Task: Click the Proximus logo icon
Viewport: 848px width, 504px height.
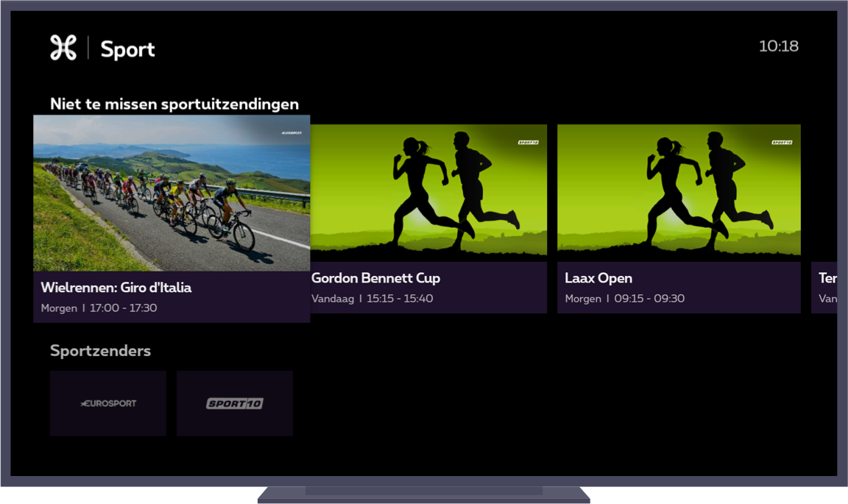Action: [x=63, y=48]
